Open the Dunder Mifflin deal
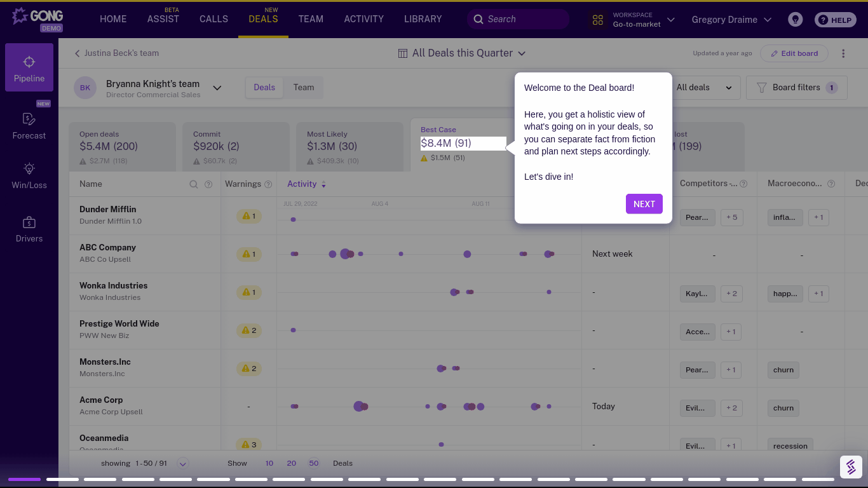 [x=108, y=209]
